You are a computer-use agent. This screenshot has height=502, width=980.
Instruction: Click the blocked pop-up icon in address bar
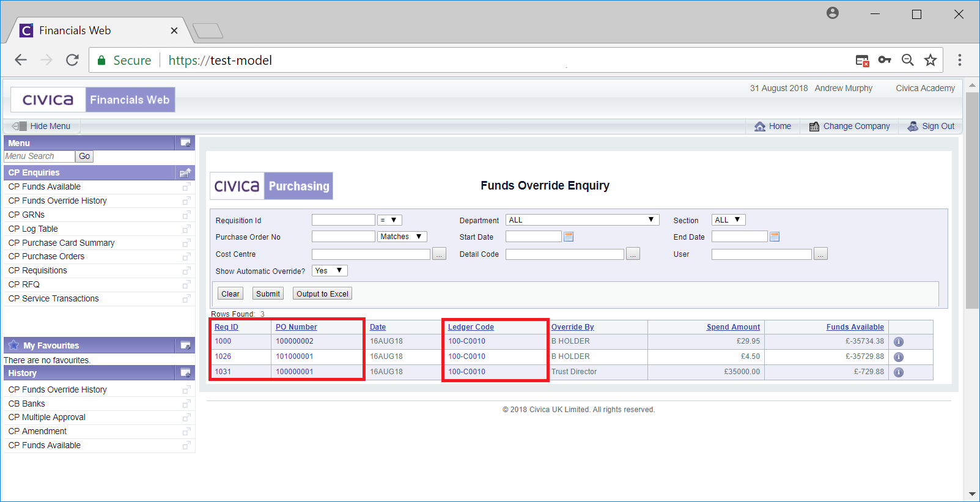coord(862,60)
